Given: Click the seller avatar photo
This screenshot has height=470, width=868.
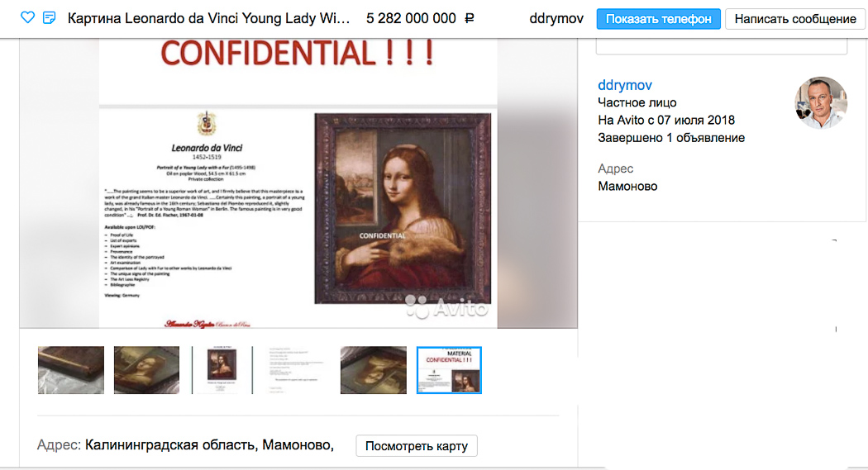Looking at the screenshot, I should (821, 102).
